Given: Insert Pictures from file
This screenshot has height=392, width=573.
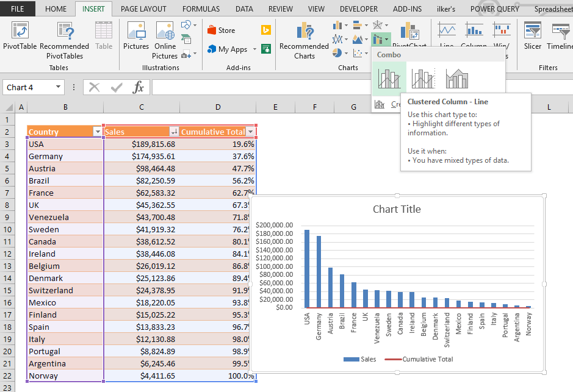Looking at the screenshot, I should (136, 35).
